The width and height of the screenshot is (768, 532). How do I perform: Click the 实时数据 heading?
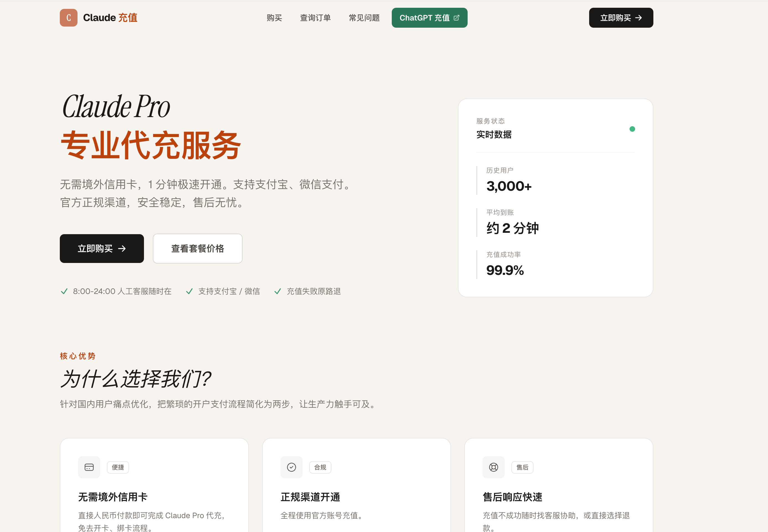pos(494,135)
